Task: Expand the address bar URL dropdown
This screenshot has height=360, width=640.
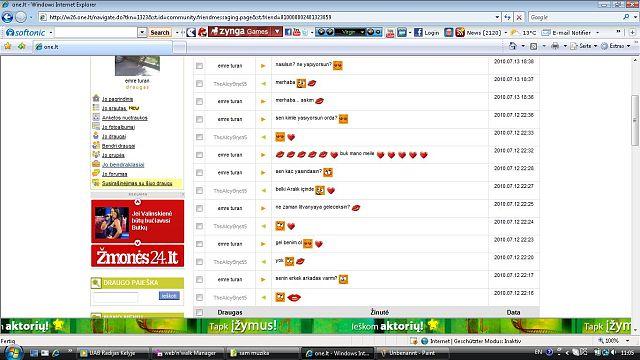Action: pos(497,17)
